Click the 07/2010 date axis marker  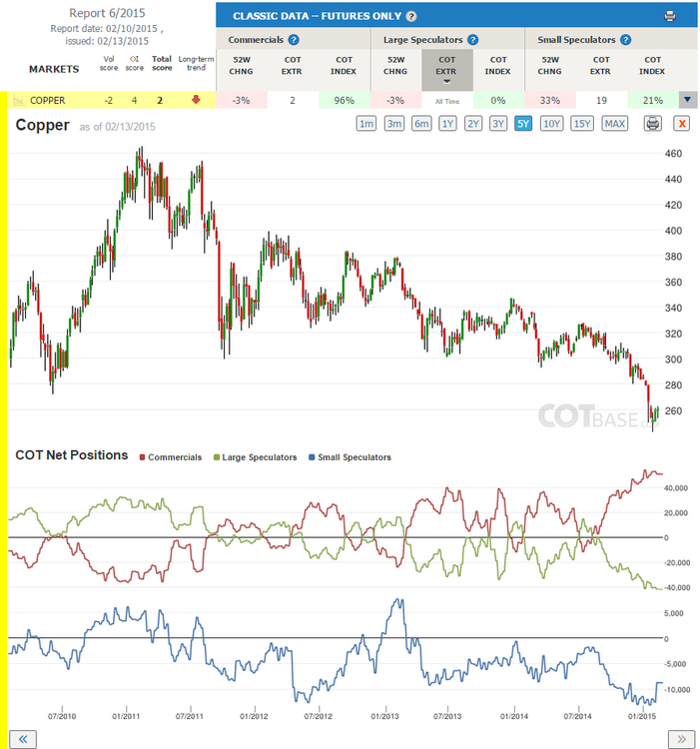point(62,716)
